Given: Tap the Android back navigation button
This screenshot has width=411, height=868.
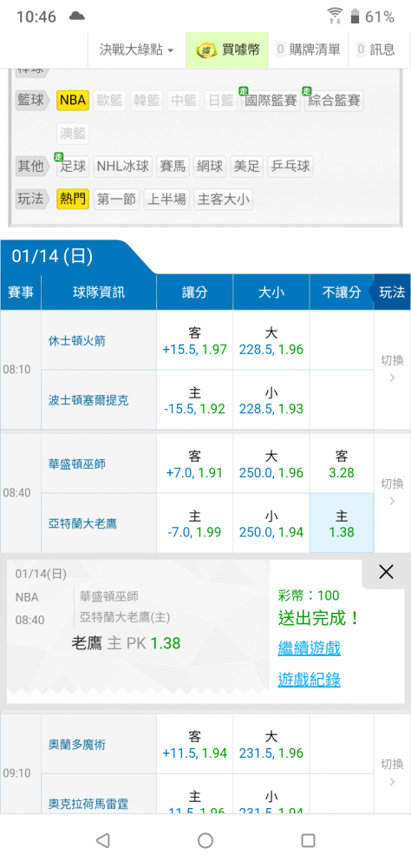Looking at the screenshot, I should pos(103,841).
